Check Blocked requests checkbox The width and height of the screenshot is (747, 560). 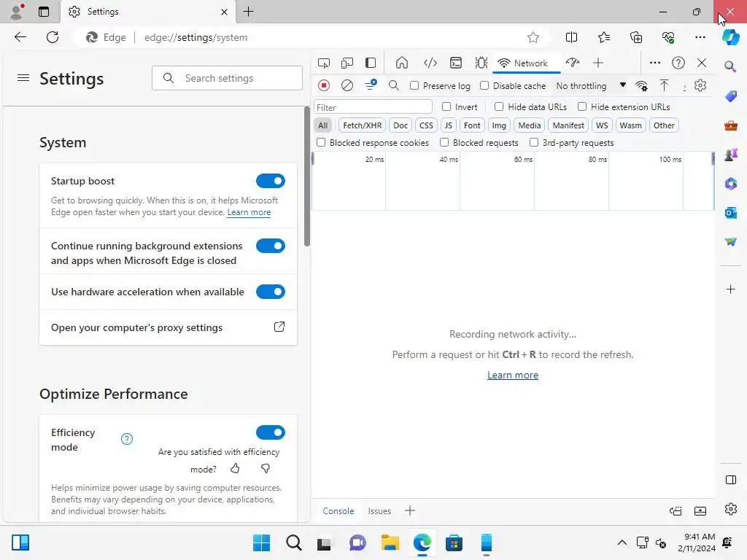444,142
